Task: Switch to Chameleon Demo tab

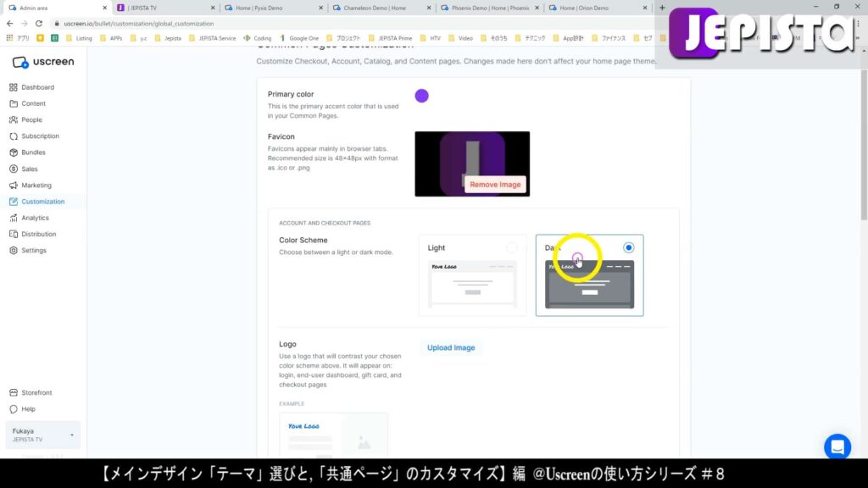Action: pos(381,8)
